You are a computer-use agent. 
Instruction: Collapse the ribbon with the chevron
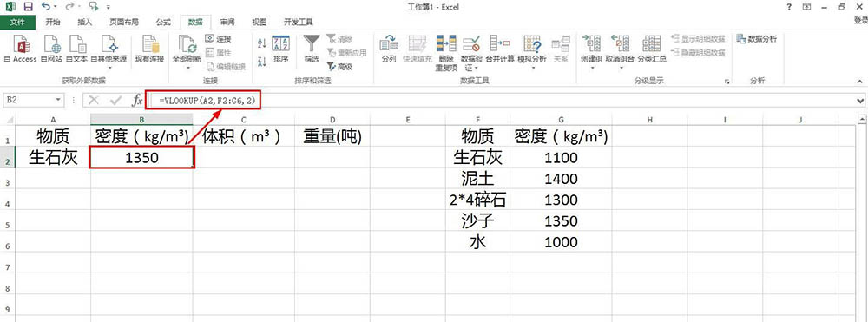click(860, 82)
